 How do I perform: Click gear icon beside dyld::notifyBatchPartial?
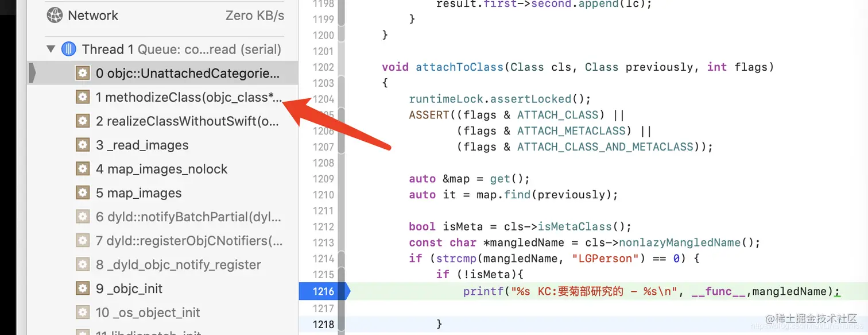pyautogui.click(x=83, y=217)
